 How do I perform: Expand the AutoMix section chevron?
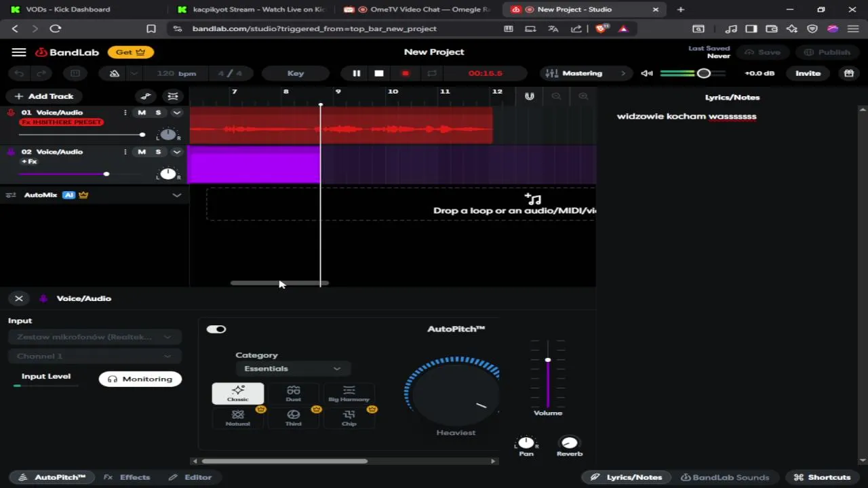click(x=177, y=195)
